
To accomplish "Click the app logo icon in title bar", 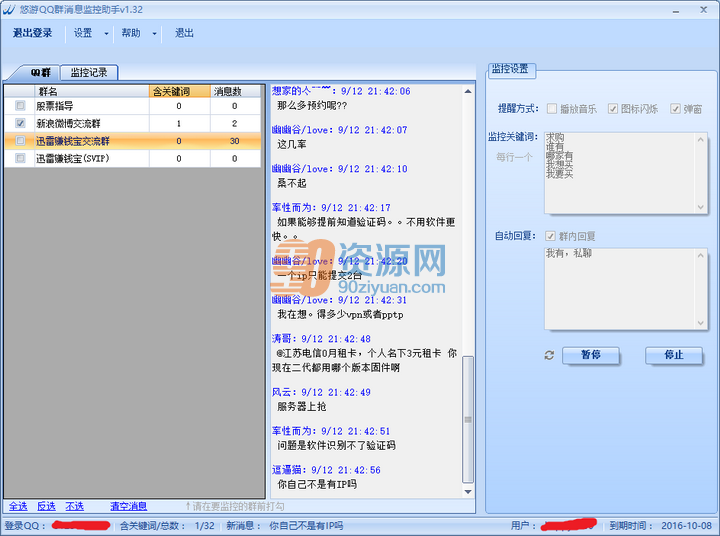I will tap(9, 10).
